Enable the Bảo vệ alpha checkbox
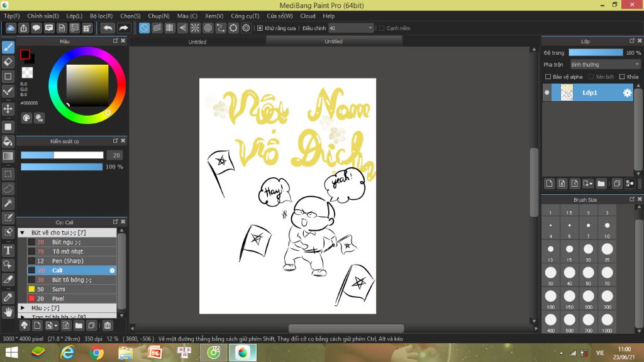This screenshot has height=362, width=644. [x=548, y=77]
